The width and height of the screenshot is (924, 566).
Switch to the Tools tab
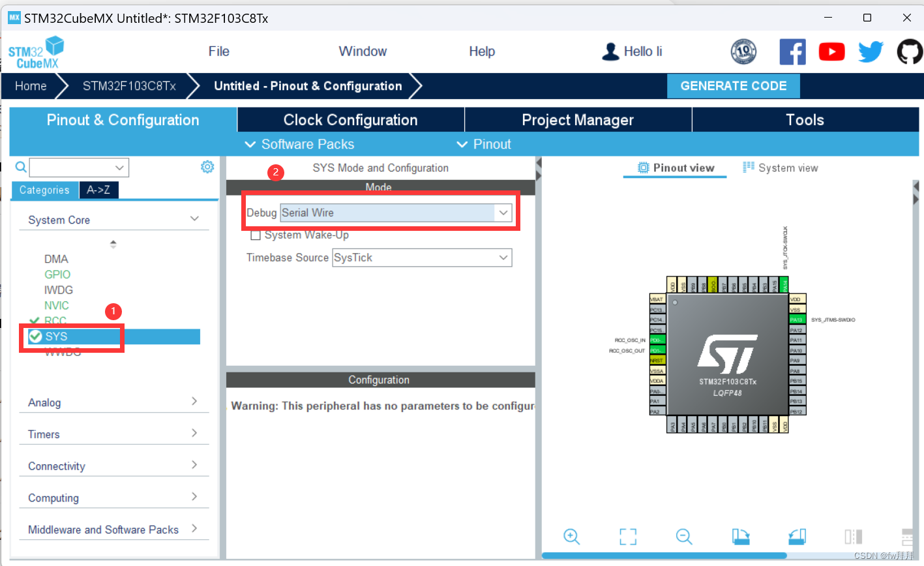[805, 120]
